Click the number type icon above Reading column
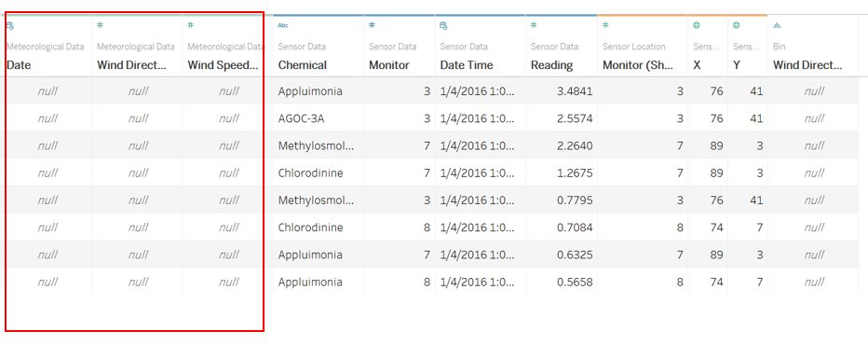Screen dimensions: 868x345 pos(534,25)
